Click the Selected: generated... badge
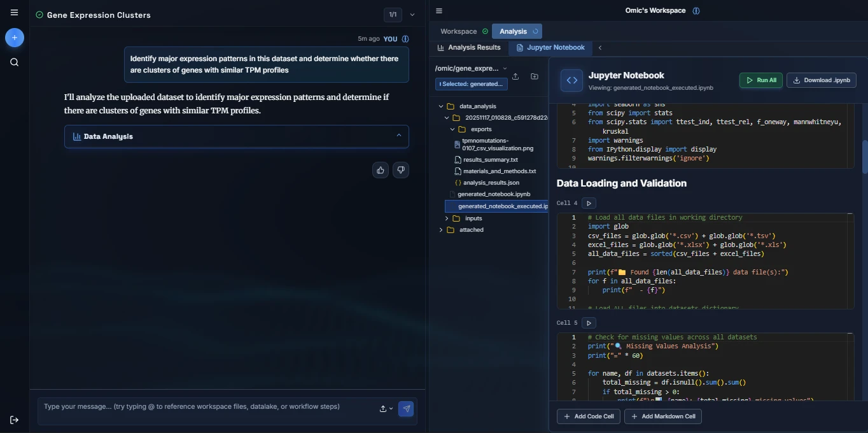868x433 pixels. [x=472, y=84]
